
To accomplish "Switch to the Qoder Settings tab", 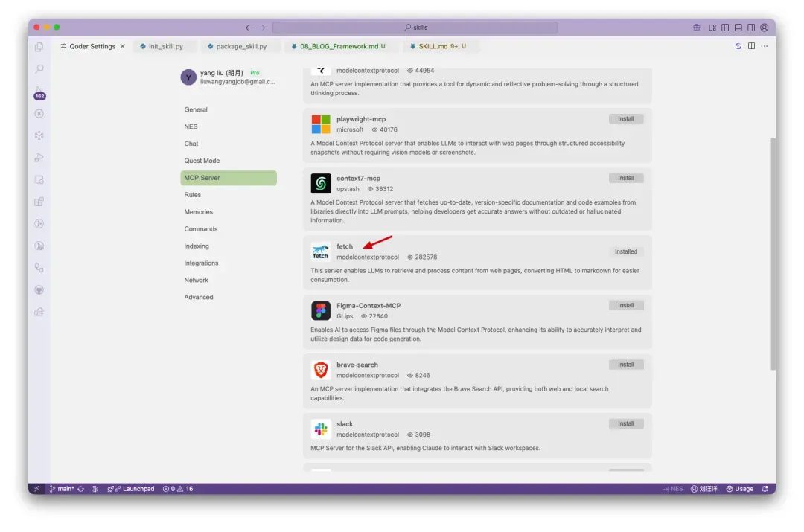I will click(92, 46).
